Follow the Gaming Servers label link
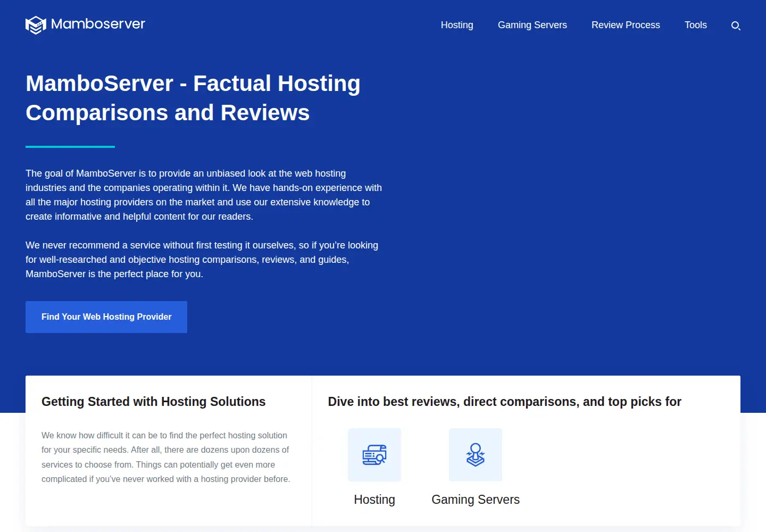Viewport: 766px width, 532px height. point(476,500)
